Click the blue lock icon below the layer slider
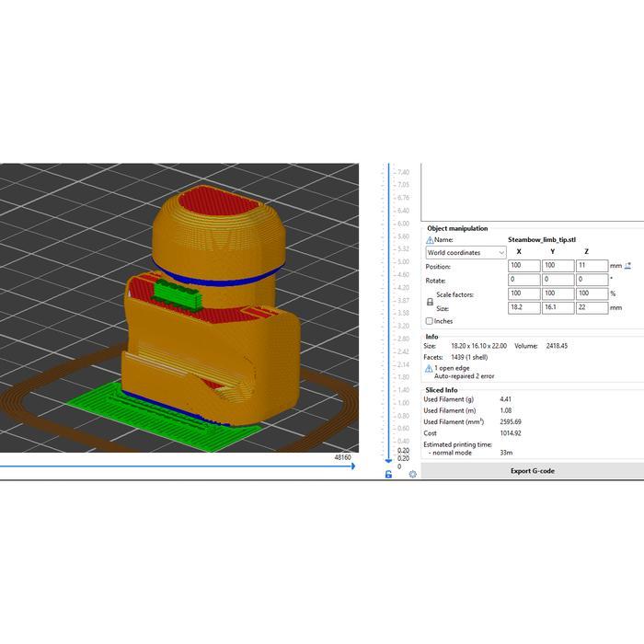Image resolution: width=644 pixels, height=644 pixels. pyautogui.click(x=388, y=474)
